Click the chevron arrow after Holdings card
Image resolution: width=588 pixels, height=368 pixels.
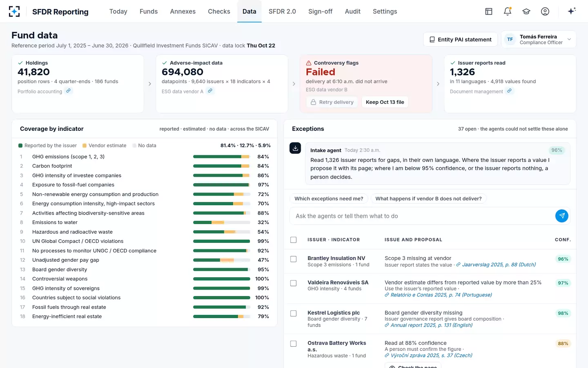click(150, 84)
